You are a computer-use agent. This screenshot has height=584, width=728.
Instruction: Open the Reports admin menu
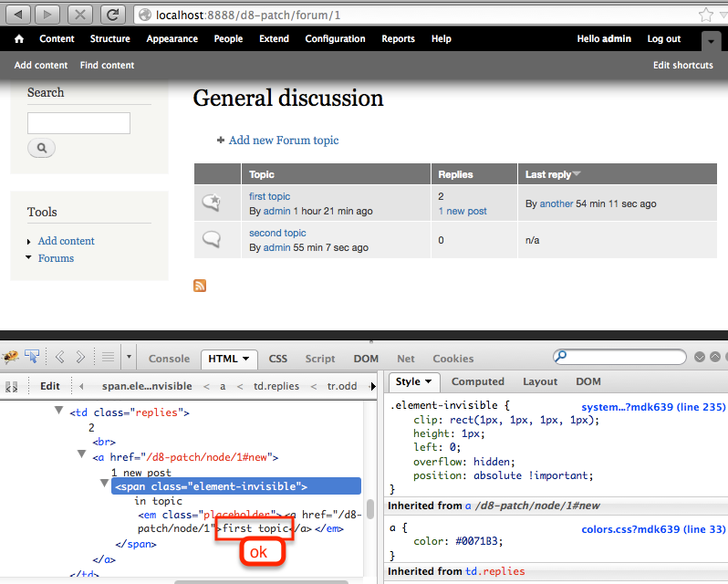coord(399,39)
